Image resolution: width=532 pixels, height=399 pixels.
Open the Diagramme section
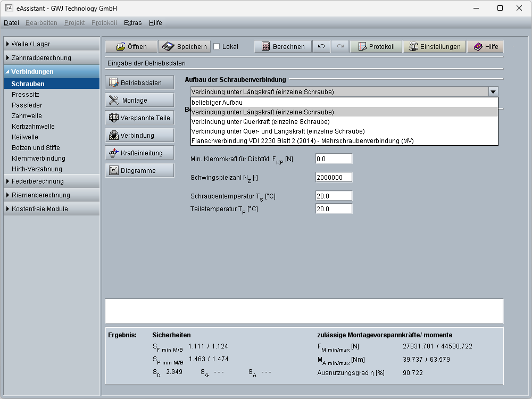tap(139, 170)
